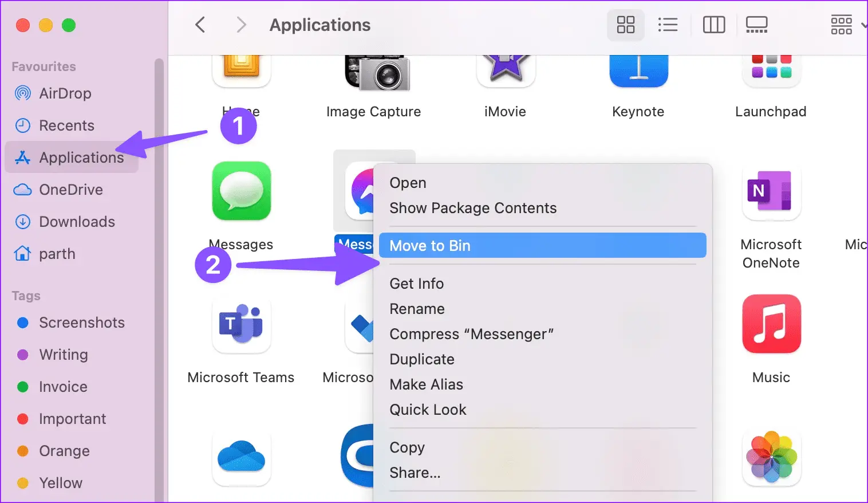This screenshot has width=868, height=503.
Task: Click the Image Capture label
Action: point(373,112)
